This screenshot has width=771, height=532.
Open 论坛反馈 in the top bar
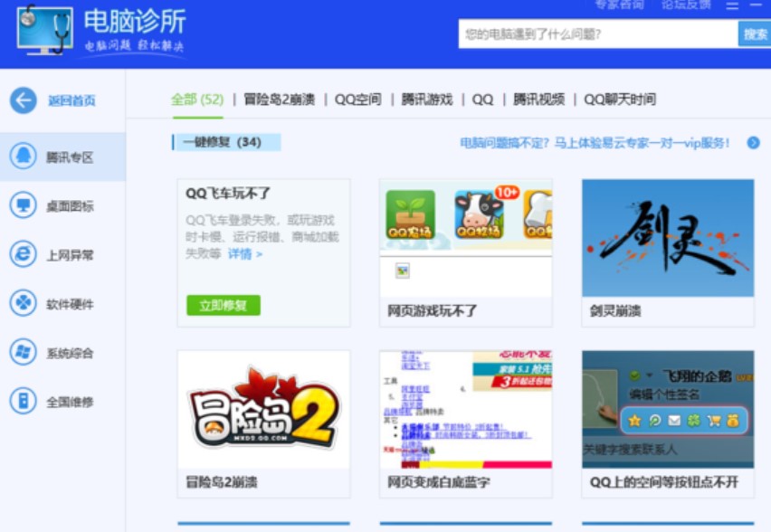[687, 5]
